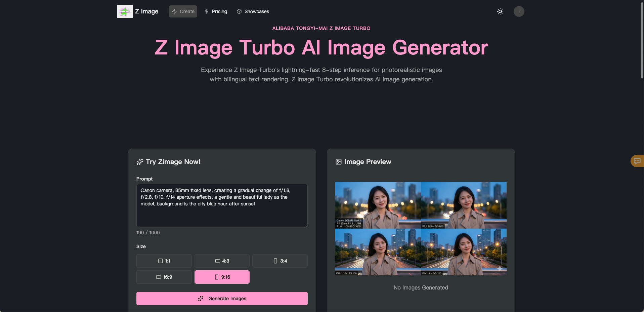Click the Z Image logo icon
Viewport: 644px width, 312px height.
[x=125, y=11]
